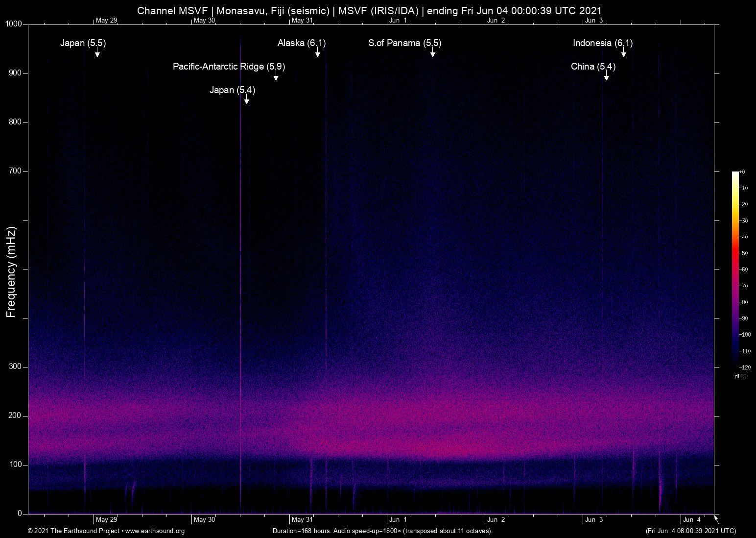Screen dimensions: 756x538
Task: Select the arrow marker under Japan (5.4)
Action: coord(247,100)
